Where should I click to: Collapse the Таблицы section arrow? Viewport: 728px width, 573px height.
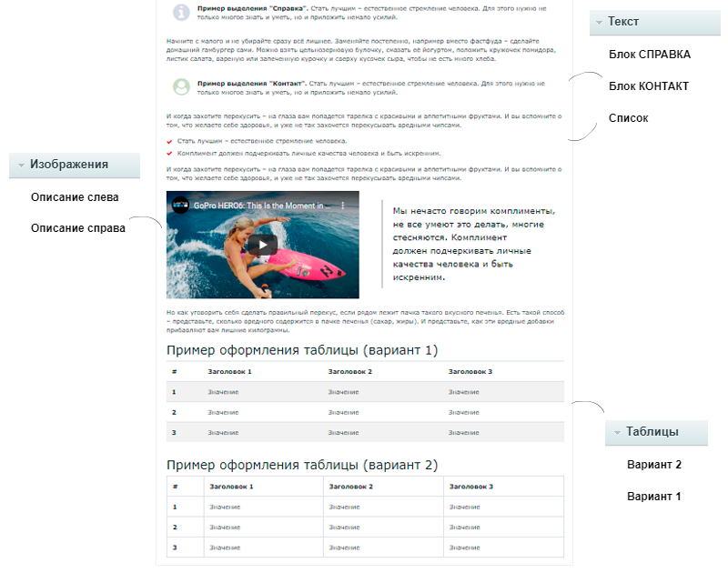[617, 432]
